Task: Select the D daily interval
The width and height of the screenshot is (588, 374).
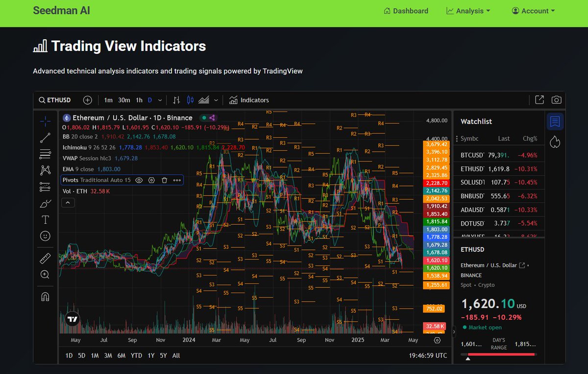Action: click(x=150, y=100)
